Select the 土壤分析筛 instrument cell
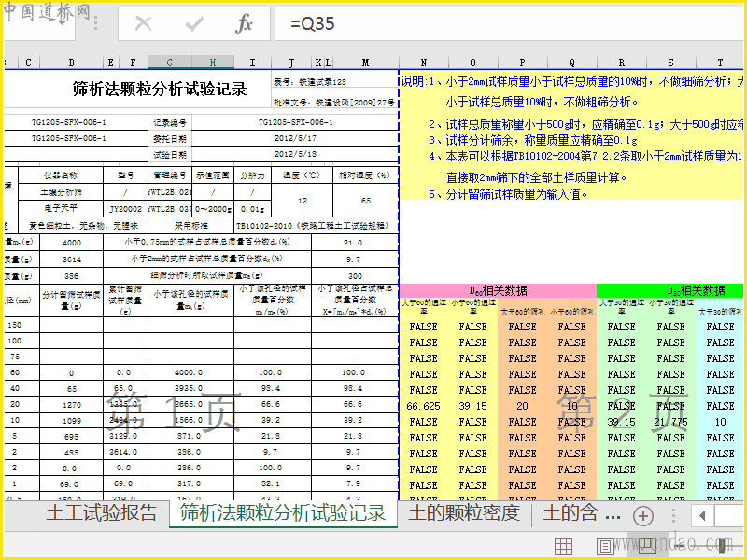This screenshot has height=560, width=747. pyautogui.click(x=61, y=192)
